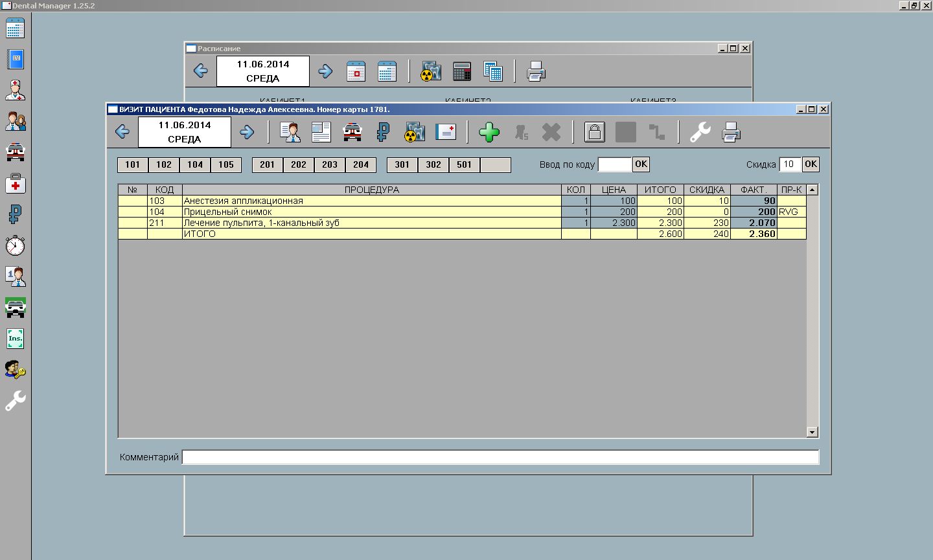
Task: Open the wrench settings icon in visit toolbar
Action: (700, 133)
